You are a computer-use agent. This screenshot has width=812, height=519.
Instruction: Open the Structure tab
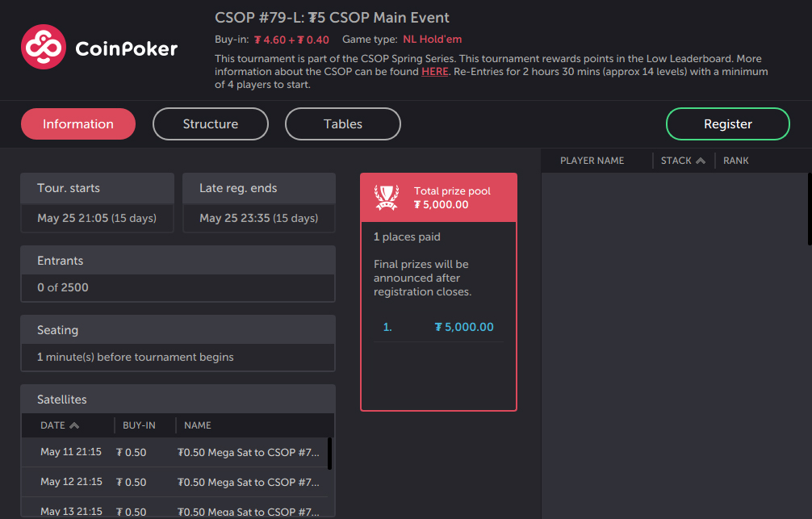210,123
